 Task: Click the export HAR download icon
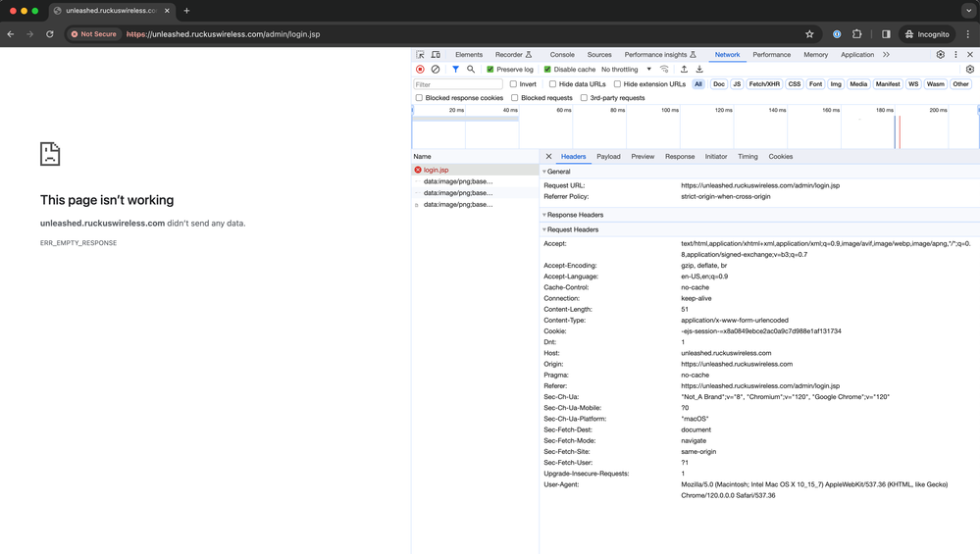699,70
